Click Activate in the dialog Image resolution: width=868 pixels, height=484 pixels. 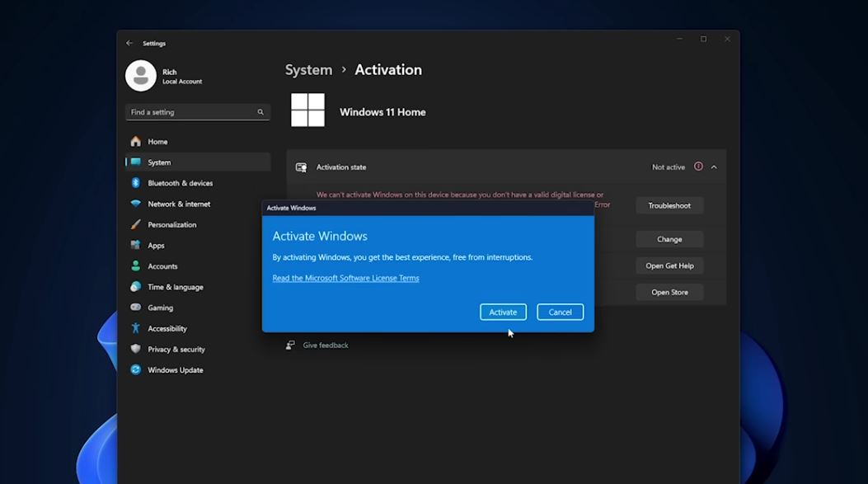503,312
